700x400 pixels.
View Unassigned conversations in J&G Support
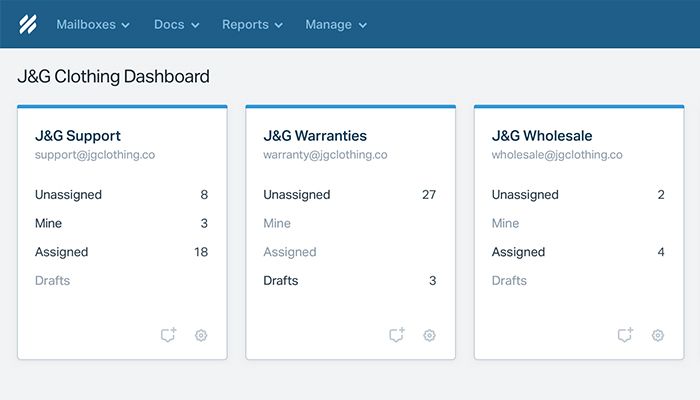[x=68, y=195]
